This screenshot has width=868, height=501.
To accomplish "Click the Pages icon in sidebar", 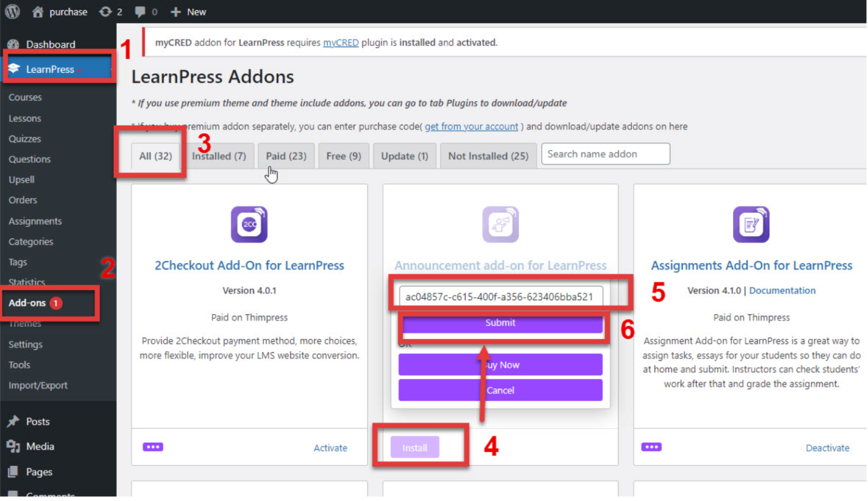I will (13, 472).
